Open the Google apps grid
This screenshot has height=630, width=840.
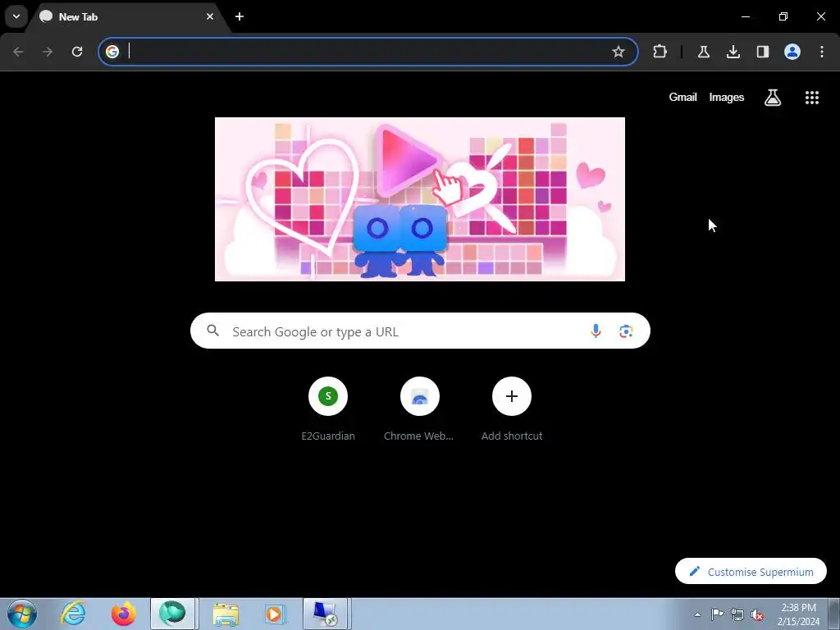(x=811, y=98)
